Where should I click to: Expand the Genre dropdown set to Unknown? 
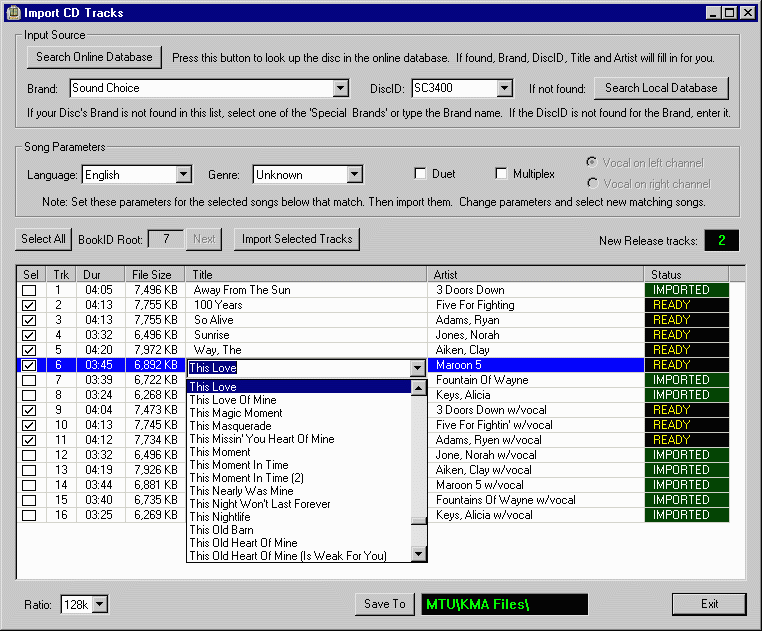point(355,175)
